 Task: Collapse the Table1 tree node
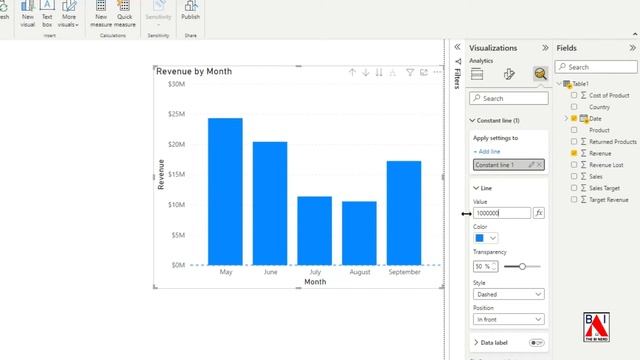click(x=559, y=84)
